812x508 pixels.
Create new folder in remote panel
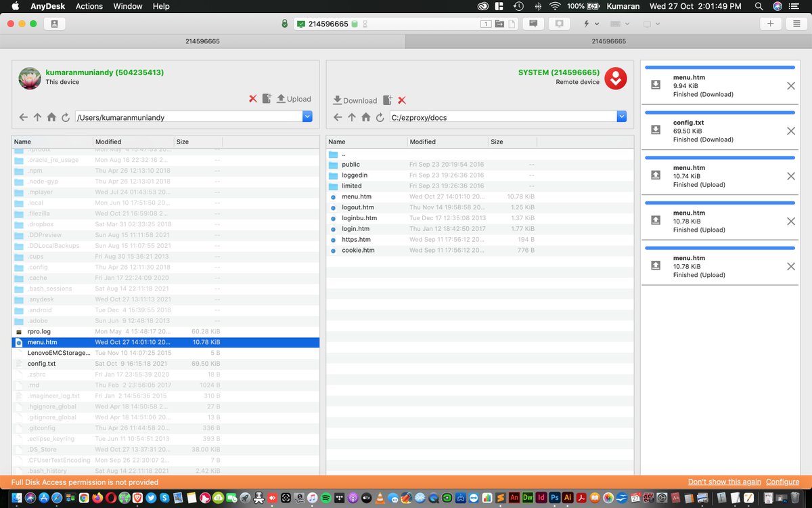click(x=388, y=100)
